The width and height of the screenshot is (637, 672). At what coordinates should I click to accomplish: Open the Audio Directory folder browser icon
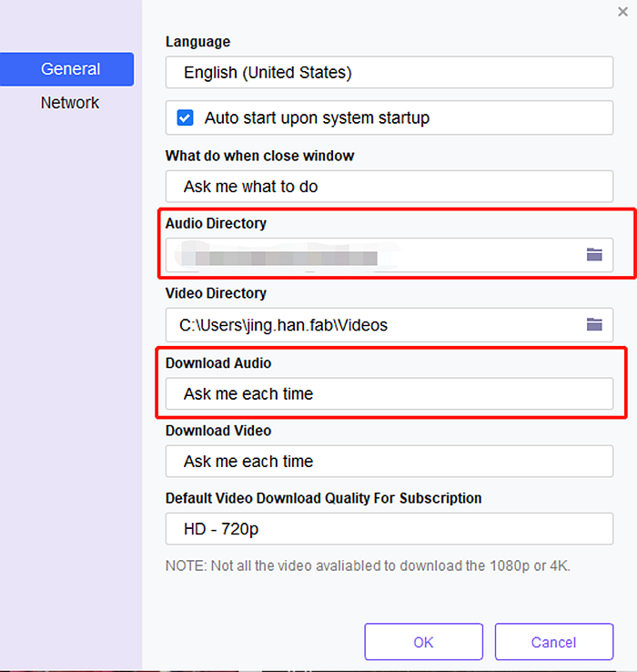[594, 255]
